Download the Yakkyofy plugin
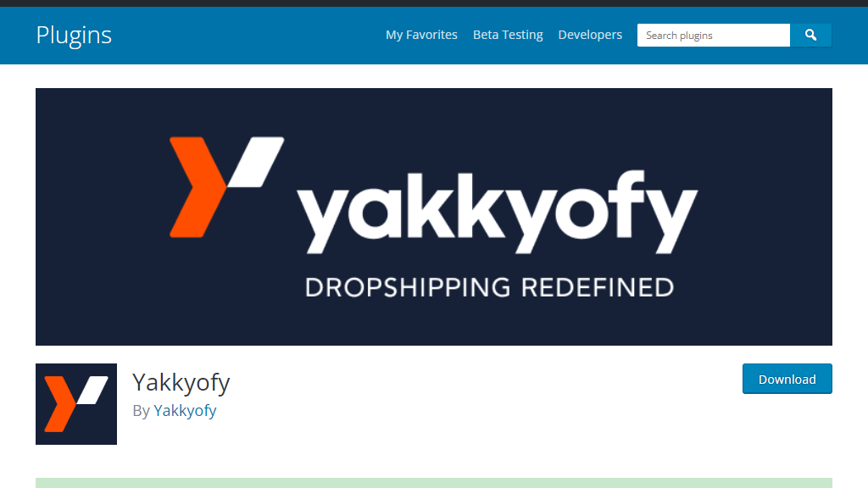This screenshot has width=868, height=488. point(787,379)
